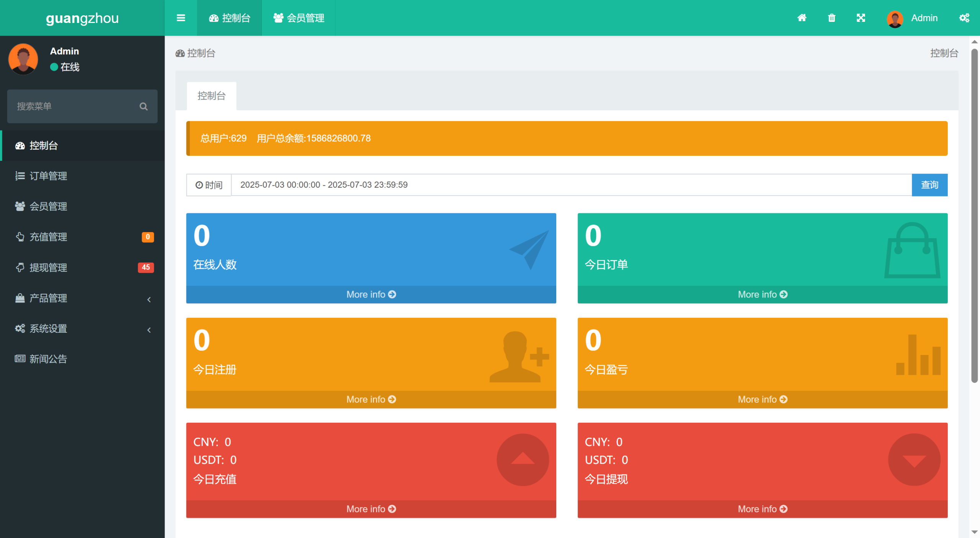Screen dimensions: 980x538
Task: Click the up-arrow circle icon on 今日充值 card
Action: point(523,460)
